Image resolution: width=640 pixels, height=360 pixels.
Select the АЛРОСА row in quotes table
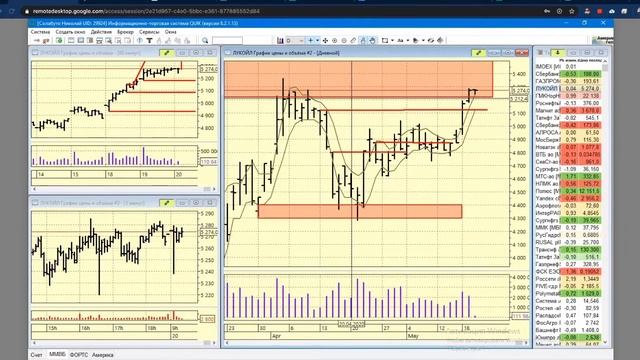[x=568, y=133]
